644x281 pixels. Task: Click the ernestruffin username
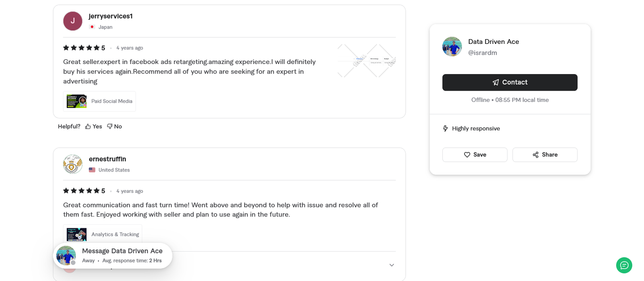(107, 159)
